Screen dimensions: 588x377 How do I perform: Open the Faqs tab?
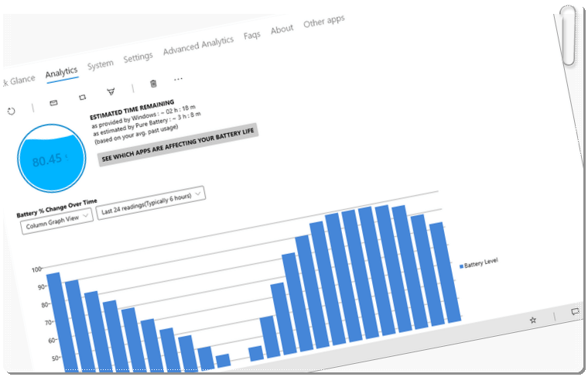[252, 36]
